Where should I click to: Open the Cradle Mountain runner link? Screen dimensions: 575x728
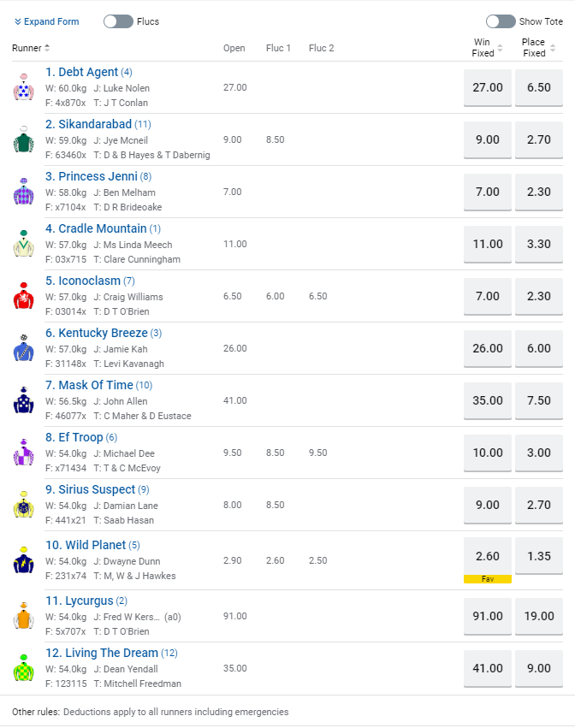96,228
